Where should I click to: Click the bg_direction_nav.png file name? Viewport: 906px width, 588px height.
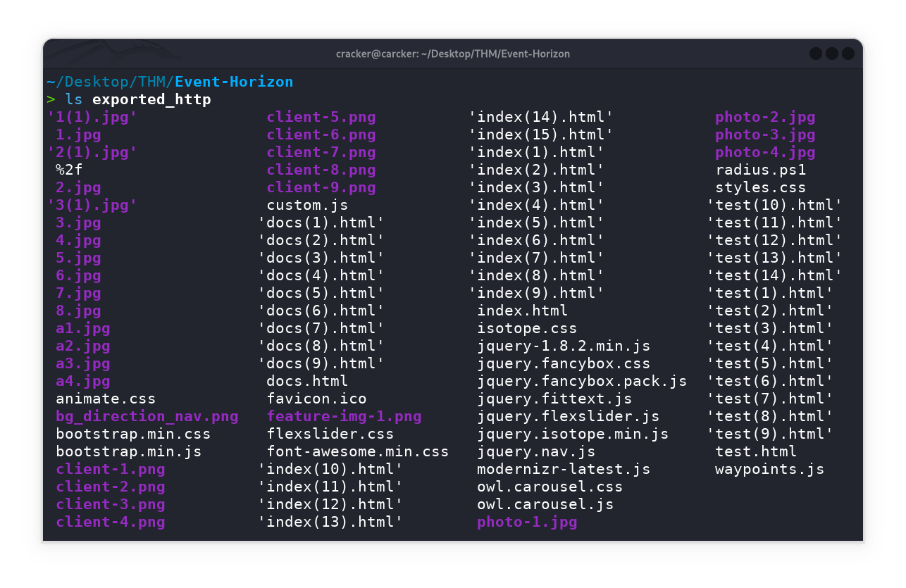[147, 416]
